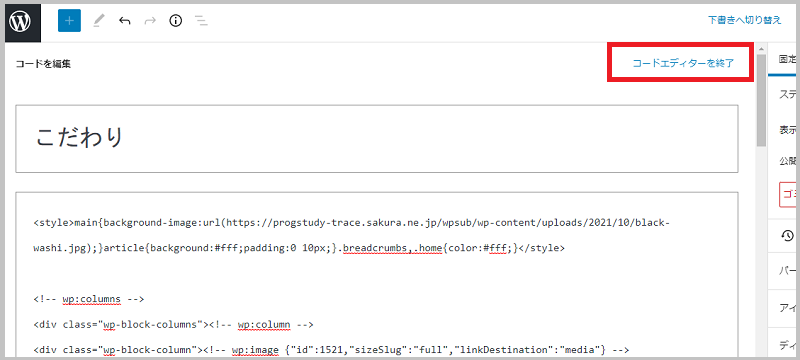Redo the last undone change
Screen dimensions: 800x360
coord(150,21)
